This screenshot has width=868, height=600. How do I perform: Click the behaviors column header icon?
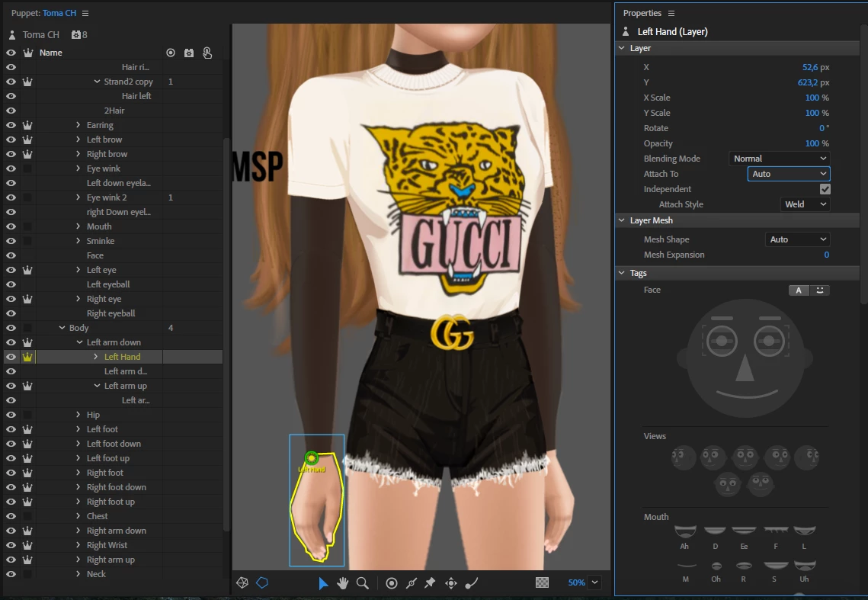[x=189, y=53]
